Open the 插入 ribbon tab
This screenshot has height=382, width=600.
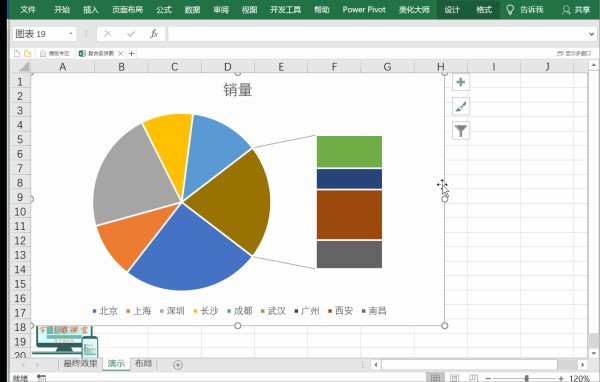click(91, 10)
